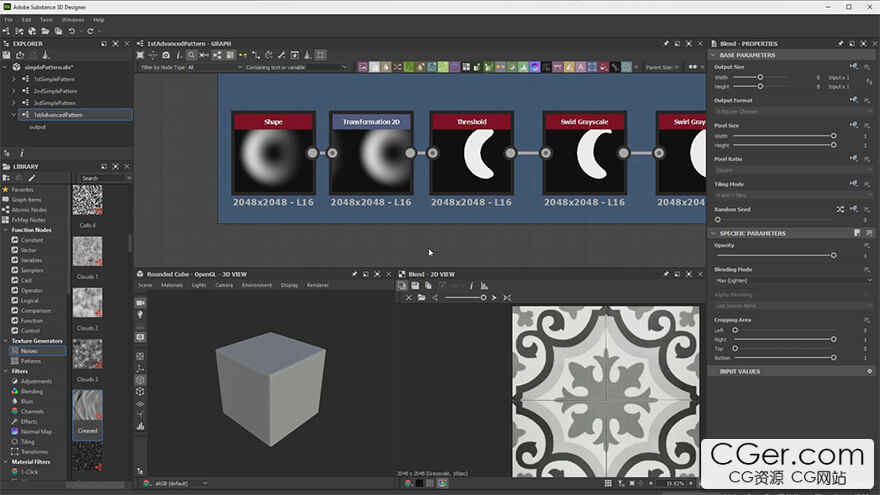Image resolution: width=880 pixels, height=495 pixels.
Task: Add the Normal node from atomic toolbar
Action: click(535, 67)
